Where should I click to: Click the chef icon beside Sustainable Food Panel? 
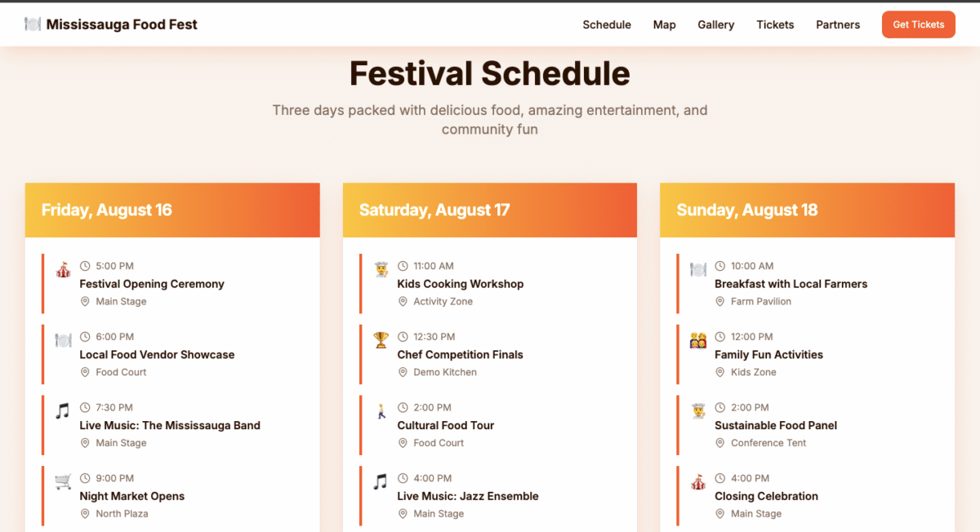698,411
